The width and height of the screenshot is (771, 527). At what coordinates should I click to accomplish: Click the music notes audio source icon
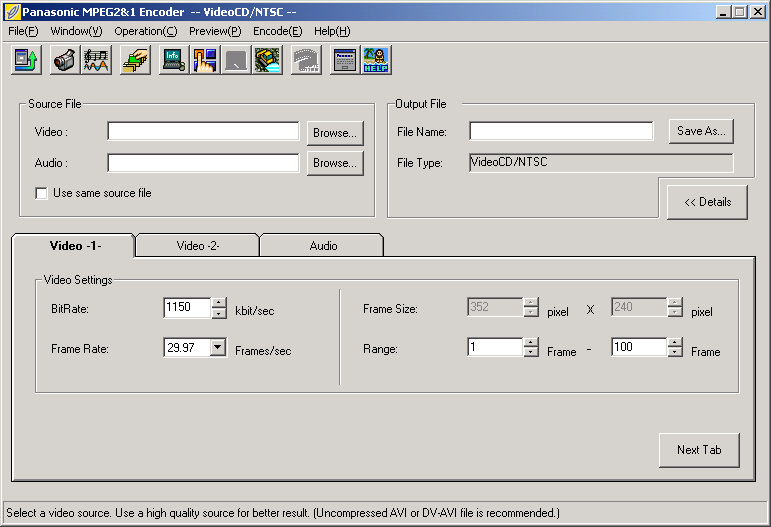96,60
